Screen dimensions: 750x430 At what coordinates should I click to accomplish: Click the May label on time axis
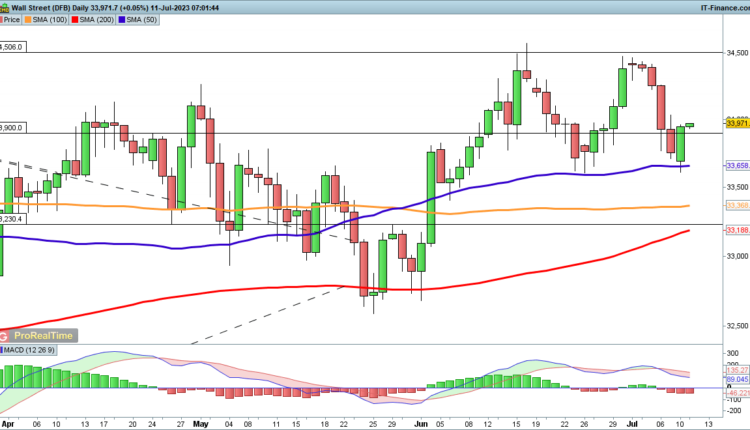pyautogui.click(x=204, y=423)
